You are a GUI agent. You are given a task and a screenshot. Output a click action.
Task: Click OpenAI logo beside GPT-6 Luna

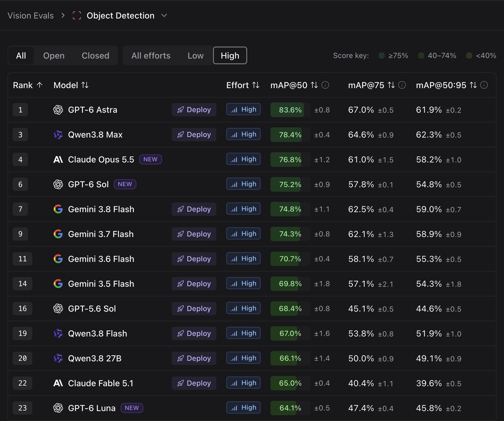[x=58, y=408]
